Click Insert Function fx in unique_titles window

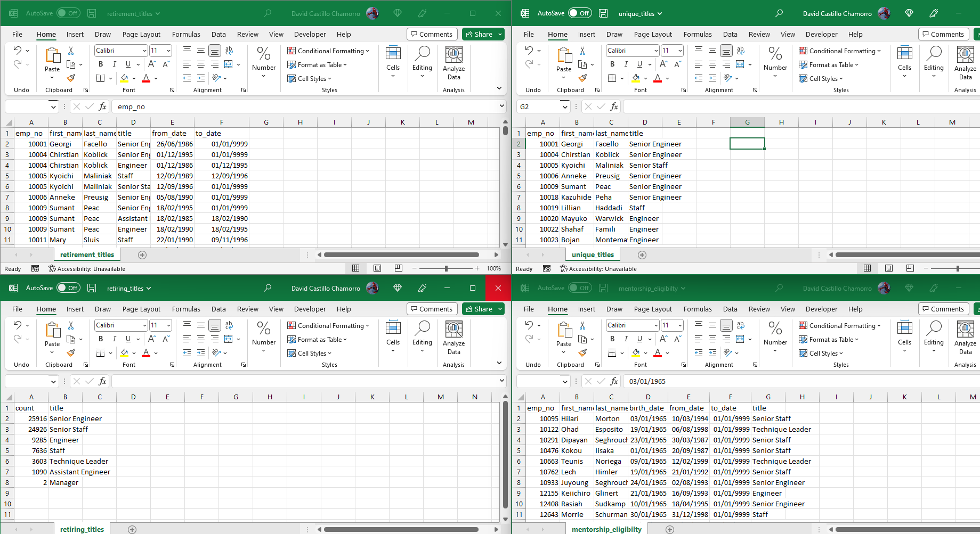click(x=614, y=106)
